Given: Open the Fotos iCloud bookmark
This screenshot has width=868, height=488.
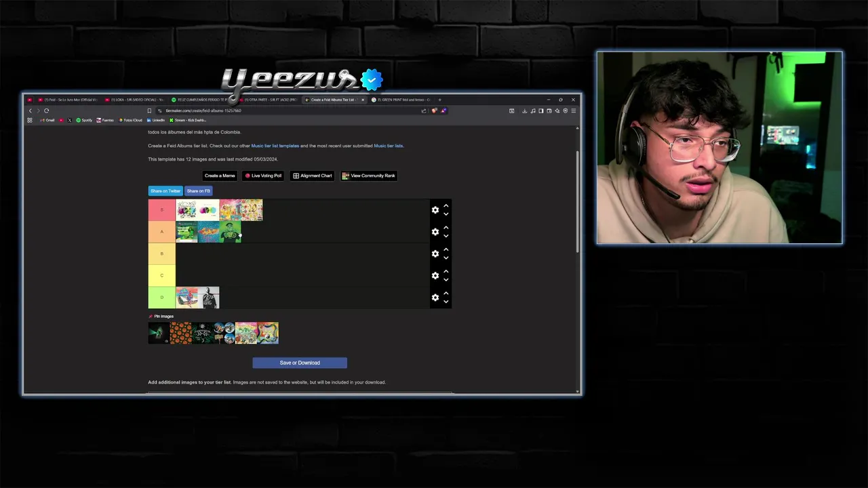Looking at the screenshot, I should click(131, 120).
